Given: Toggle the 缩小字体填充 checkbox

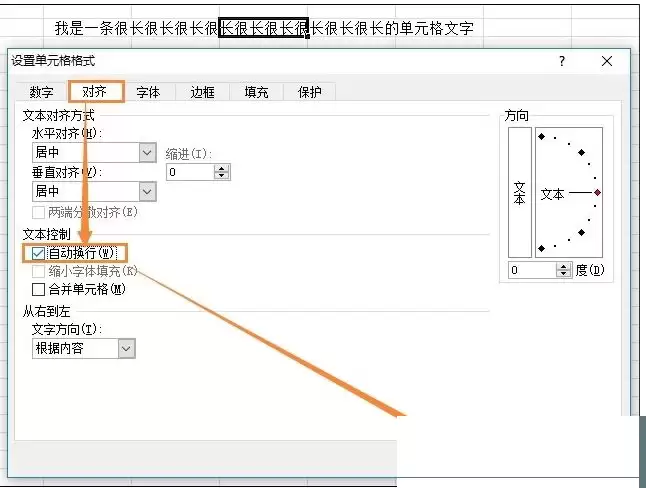Looking at the screenshot, I should tap(38, 272).
